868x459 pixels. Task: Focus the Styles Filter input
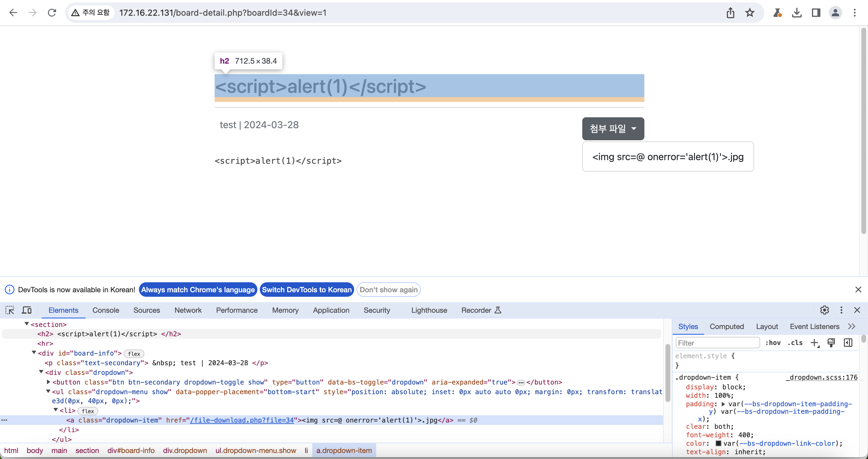pos(717,343)
